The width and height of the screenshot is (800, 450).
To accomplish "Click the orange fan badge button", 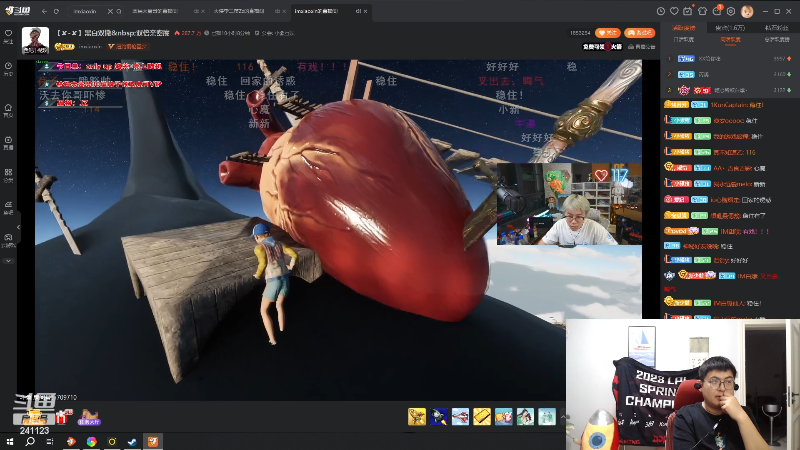I will click(639, 33).
